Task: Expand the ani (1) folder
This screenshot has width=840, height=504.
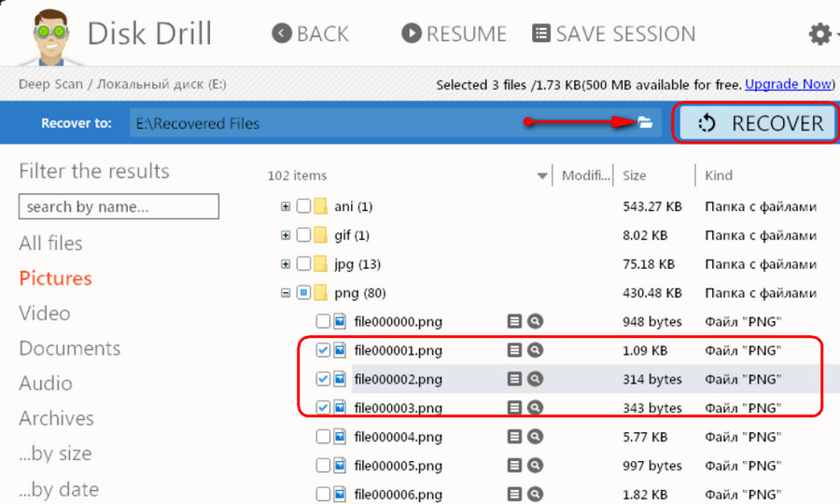Action: point(286,207)
